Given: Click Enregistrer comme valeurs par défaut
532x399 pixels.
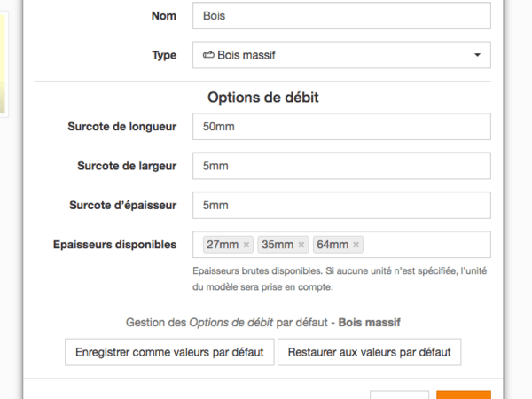Looking at the screenshot, I should tap(169, 352).
